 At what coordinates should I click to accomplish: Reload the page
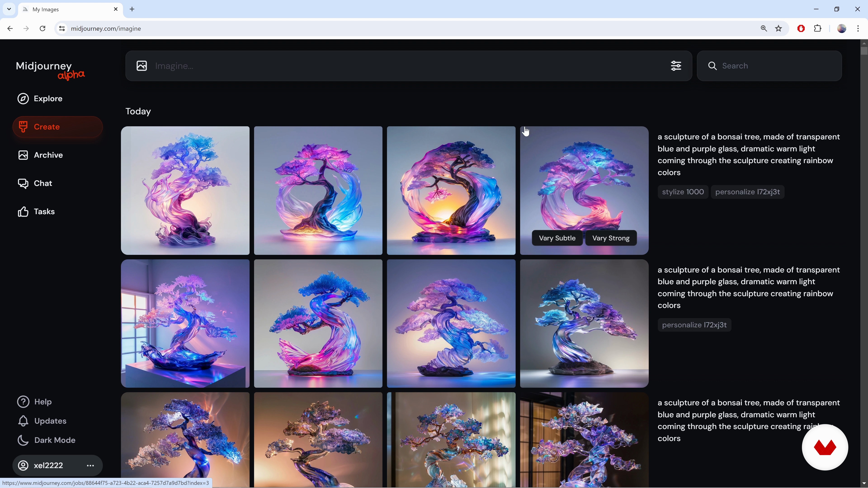[42, 29]
